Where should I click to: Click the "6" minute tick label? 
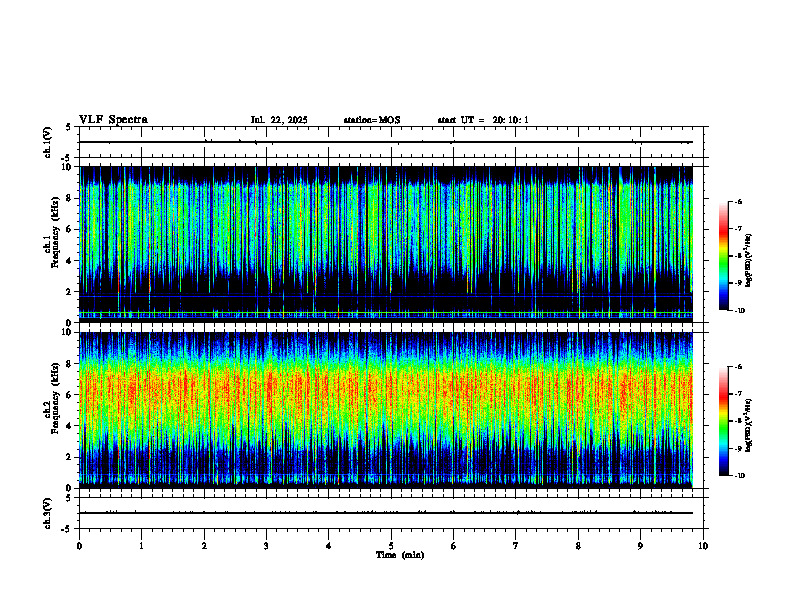(454, 546)
